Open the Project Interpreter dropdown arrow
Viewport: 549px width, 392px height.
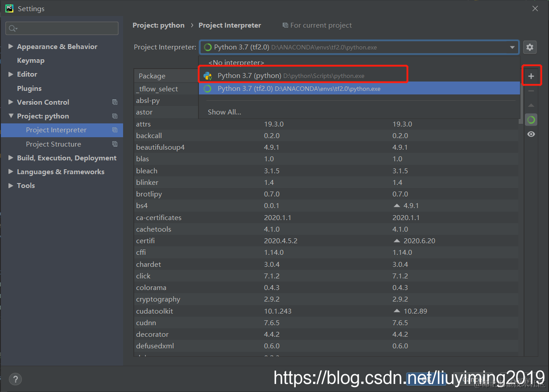click(512, 47)
